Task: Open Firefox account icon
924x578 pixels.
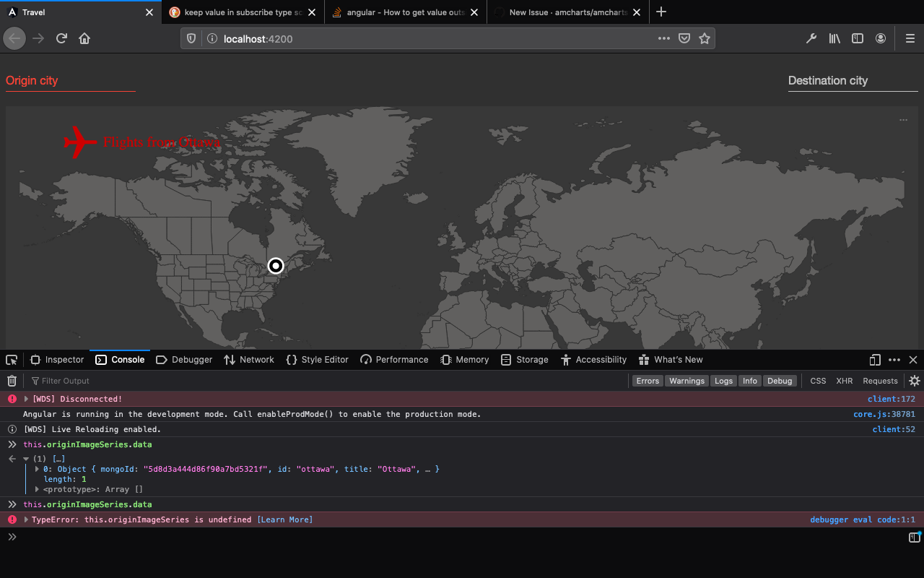Action: click(881, 38)
